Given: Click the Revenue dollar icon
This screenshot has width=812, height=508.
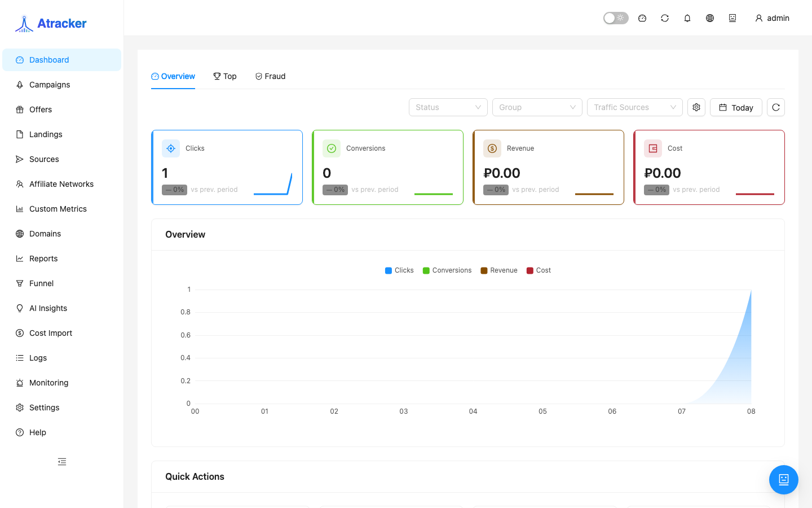Looking at the screenshot, I should 492,148.
